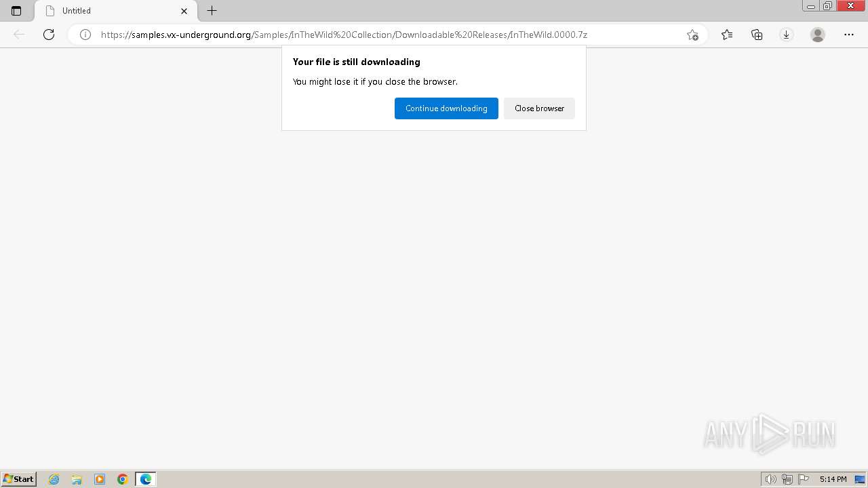Launch media player from taskbar
This screenshot has width=868, height=488.
[100, 479]
